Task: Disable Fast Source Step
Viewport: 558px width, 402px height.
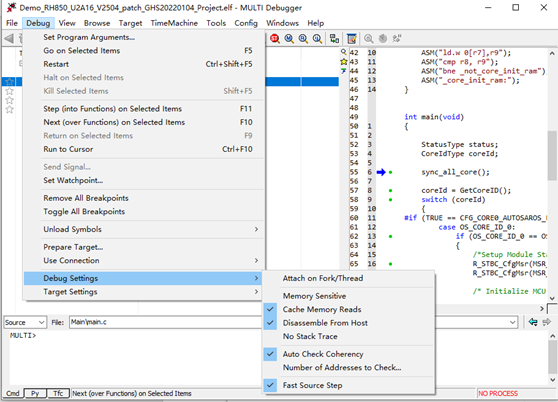Action: [x=348, y=385]
